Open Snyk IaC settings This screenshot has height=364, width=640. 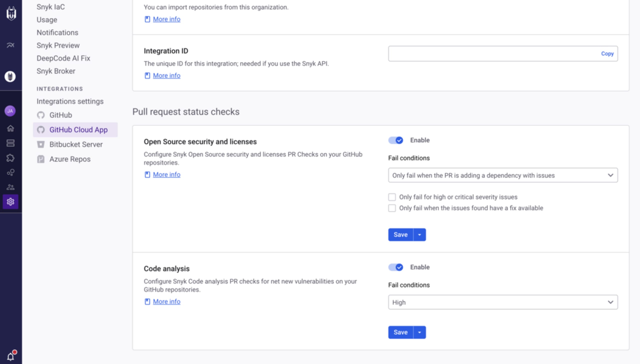tap(51, 7)
